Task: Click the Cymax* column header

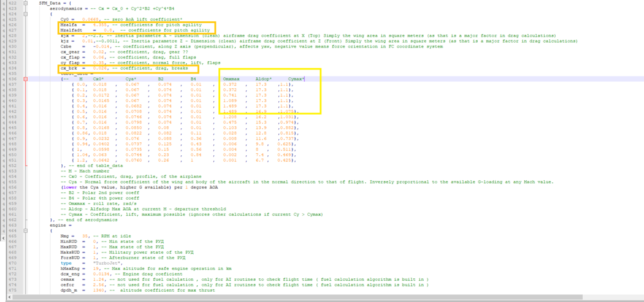Action: point(296,79)
